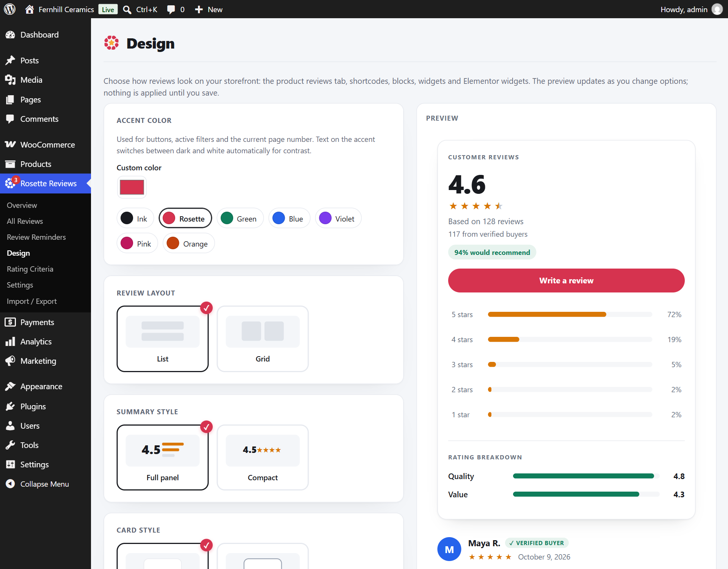Click the plus icon to add New
The height and width of the screenshot is (569, 728).
tap(199, 9)
